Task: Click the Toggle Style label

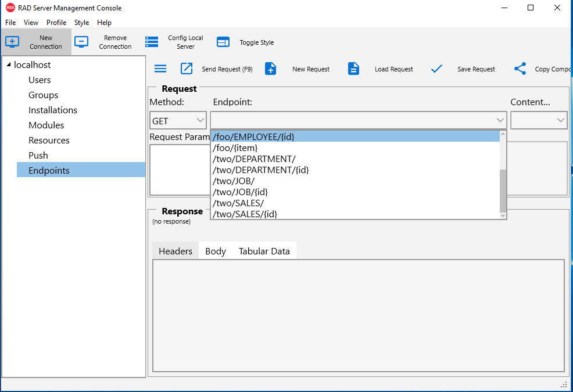Action: pos(256,42)
